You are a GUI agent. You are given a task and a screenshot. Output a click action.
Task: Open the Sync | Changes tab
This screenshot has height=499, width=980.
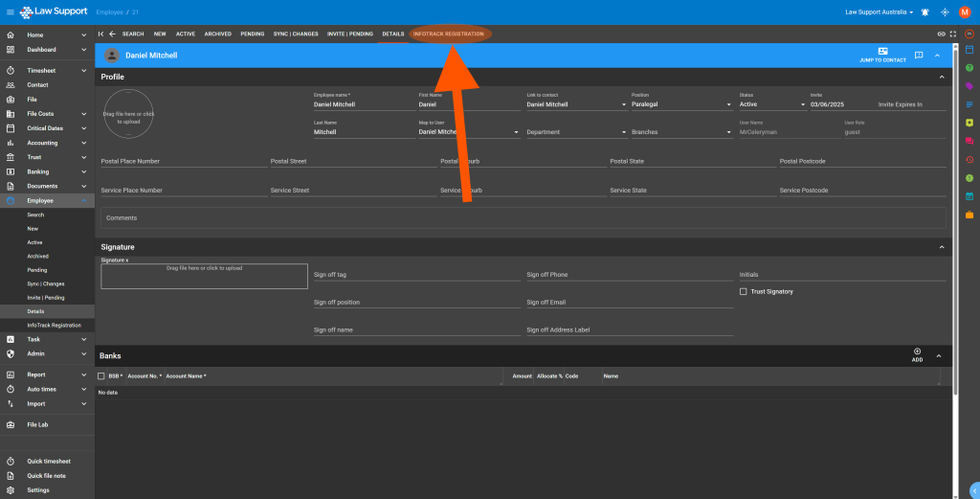click(296, 34)
